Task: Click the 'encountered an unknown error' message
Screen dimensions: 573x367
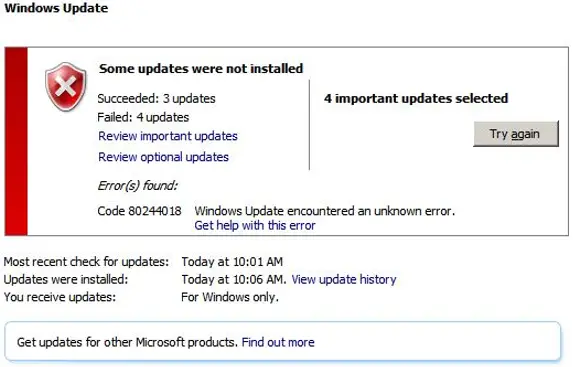Action: [x=371, y=211]
